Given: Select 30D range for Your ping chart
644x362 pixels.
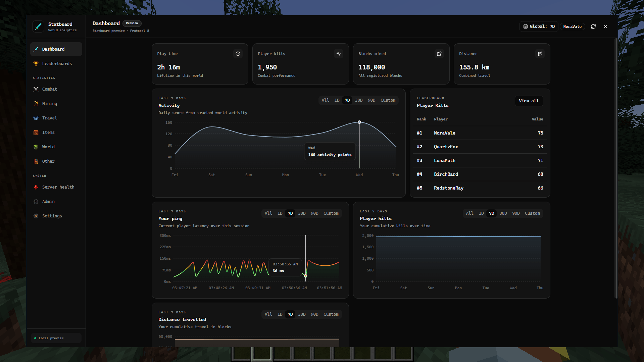Looking at the screenshot, I should coord(302,213).
